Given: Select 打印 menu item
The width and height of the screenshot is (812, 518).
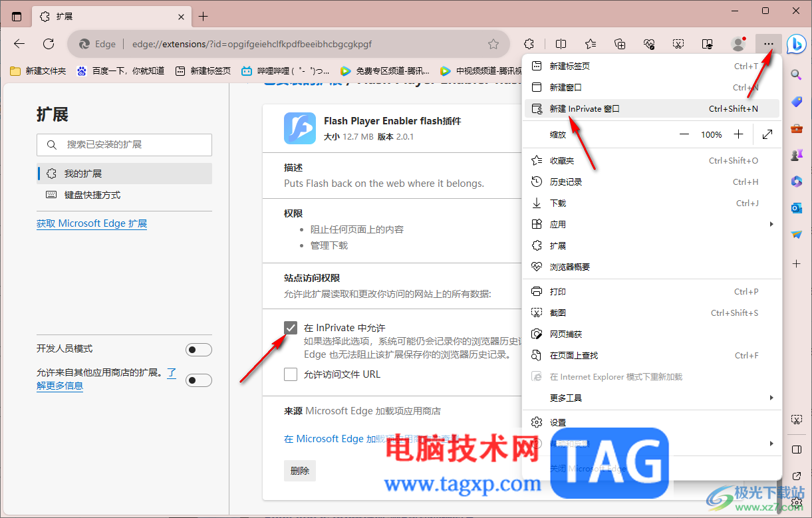Looking at the screenshot, I should [x=652, y=291].
